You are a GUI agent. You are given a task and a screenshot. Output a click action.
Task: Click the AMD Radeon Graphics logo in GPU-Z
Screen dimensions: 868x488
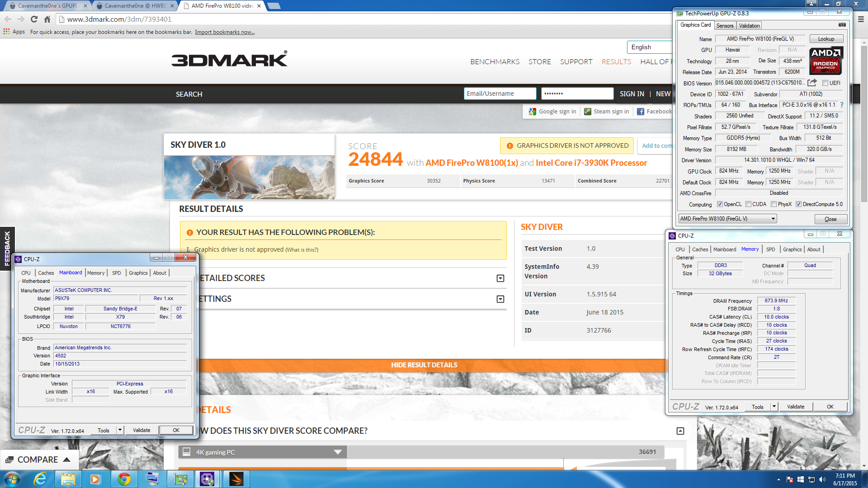pos(826,61)
